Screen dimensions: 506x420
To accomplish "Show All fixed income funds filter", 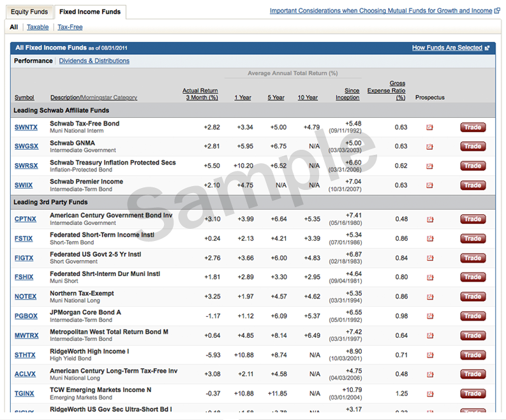I will (x=14, y=27).
